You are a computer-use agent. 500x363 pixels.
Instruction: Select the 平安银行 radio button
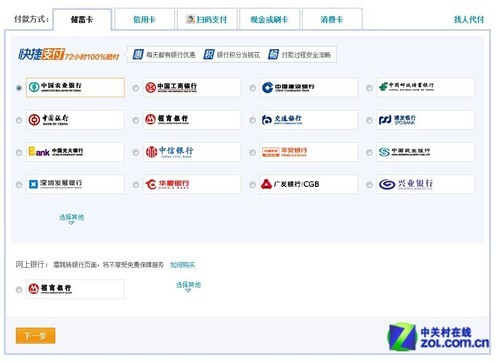pos(253,152)
